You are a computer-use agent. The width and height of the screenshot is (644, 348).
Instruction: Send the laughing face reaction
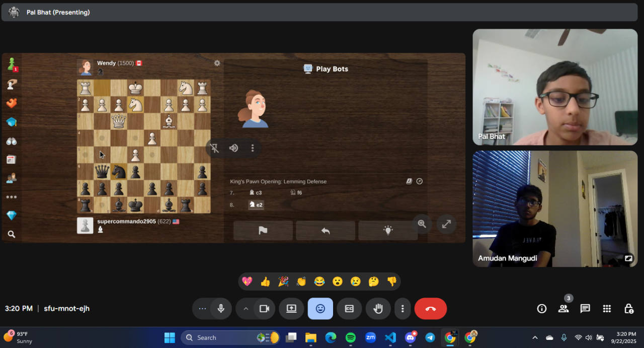(x=319, y=282)
